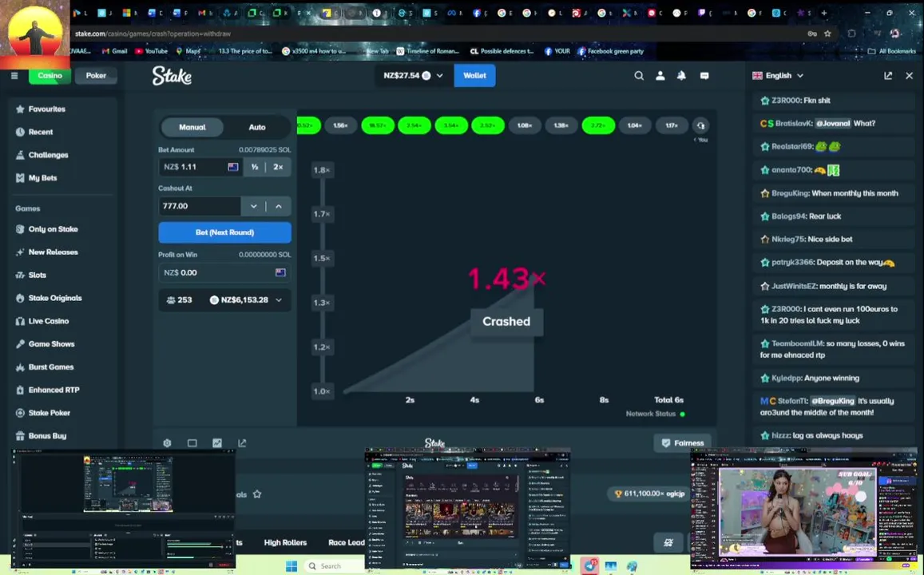Image resolution: width=924 pixels, height=575 pixels.
Task: Switch to the Casino tab
Action: [50, 75]
